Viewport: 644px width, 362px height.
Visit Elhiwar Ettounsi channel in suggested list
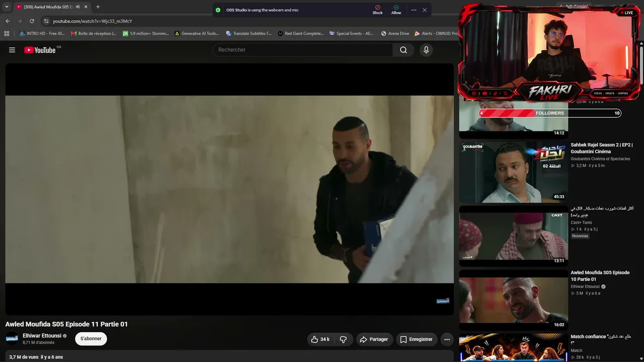[x=585, y=287]
